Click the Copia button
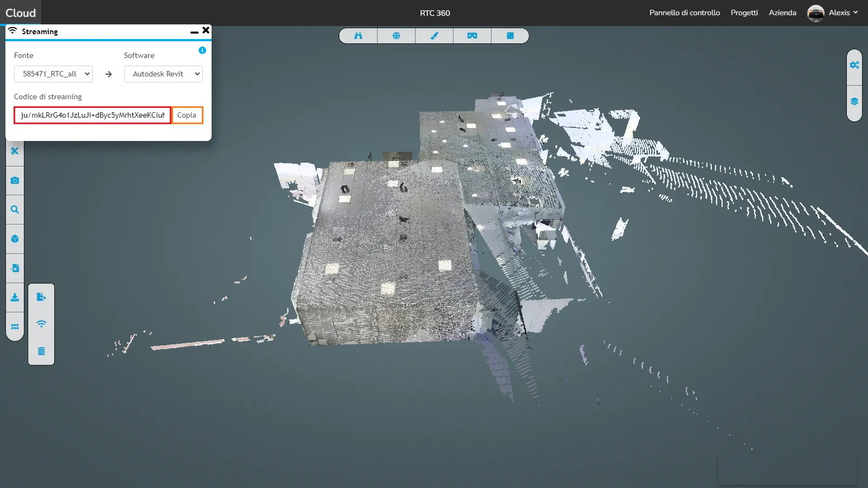The height and width of the screenshot is (488, 868). [187, 115]
